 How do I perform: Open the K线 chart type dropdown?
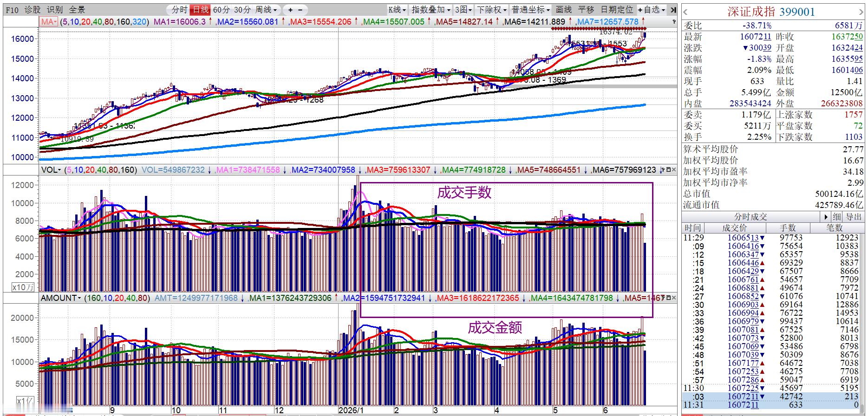[397, 9]
